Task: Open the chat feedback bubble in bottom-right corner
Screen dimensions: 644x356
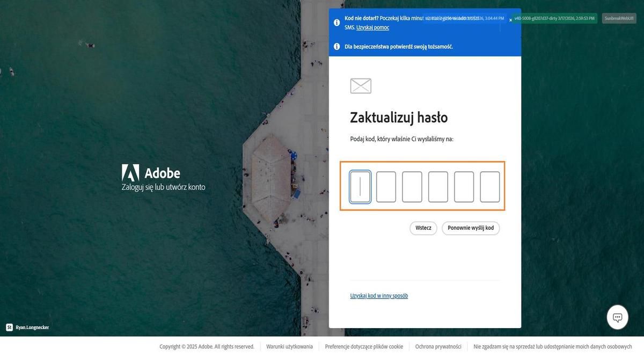Action: (617, 317)
